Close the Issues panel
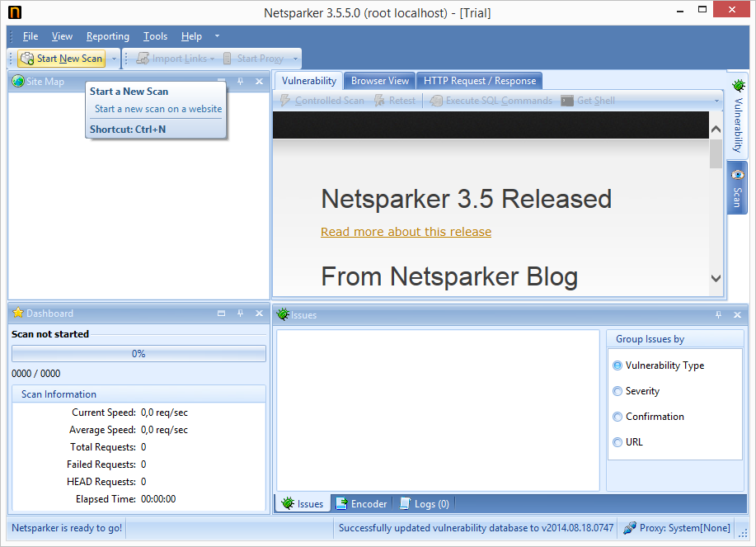This screenshot has width=756, height=547. [737, 315]
